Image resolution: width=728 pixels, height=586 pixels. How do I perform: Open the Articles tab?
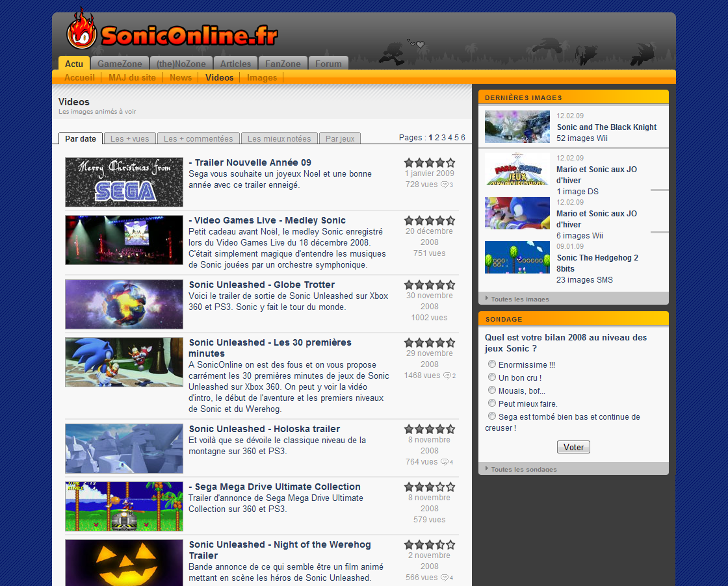click(x=235, y=64)
